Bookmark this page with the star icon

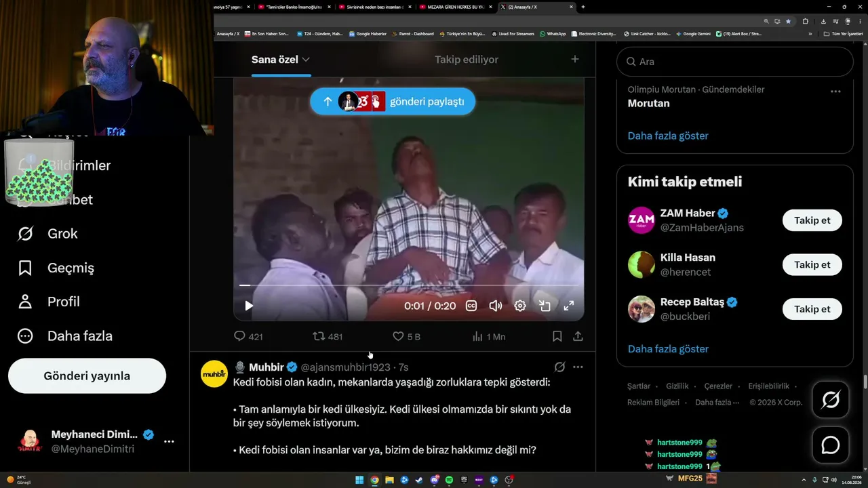[x=788, y=21]
